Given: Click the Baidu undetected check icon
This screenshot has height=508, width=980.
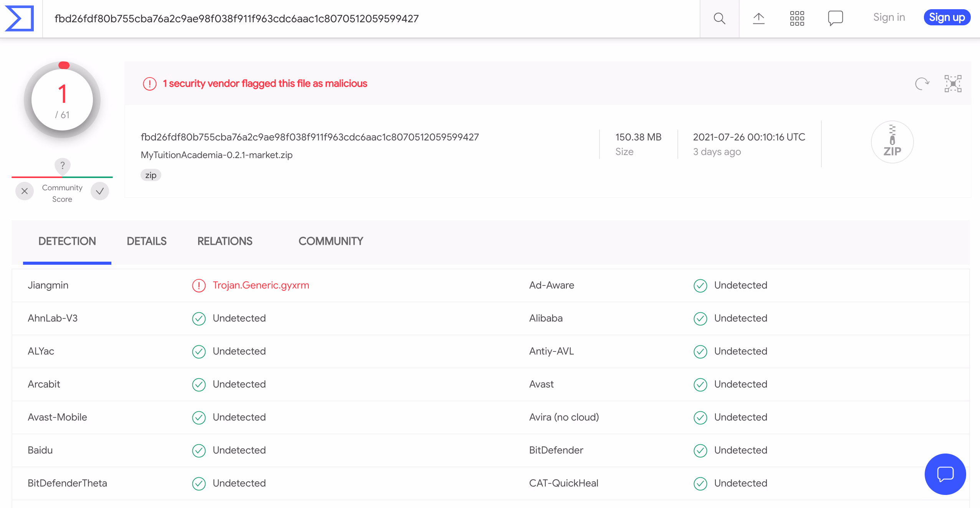Looking at the screenshot, I should coord(199,450).
